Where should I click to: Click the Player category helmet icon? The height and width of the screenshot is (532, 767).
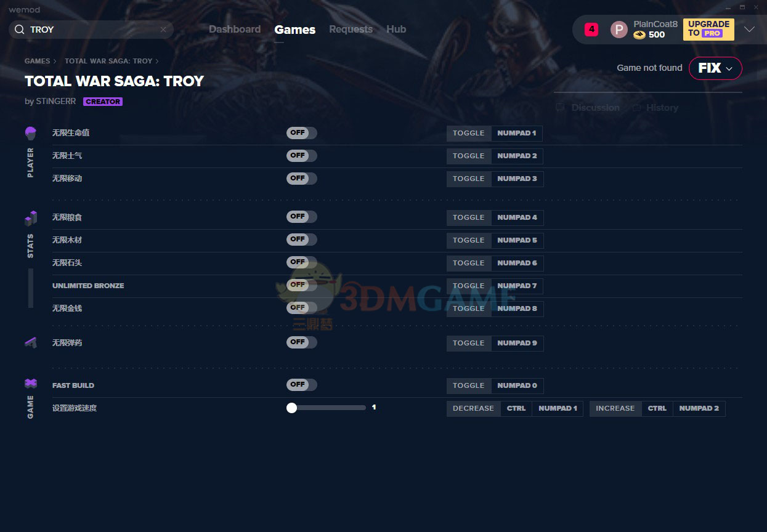point(31,133)
